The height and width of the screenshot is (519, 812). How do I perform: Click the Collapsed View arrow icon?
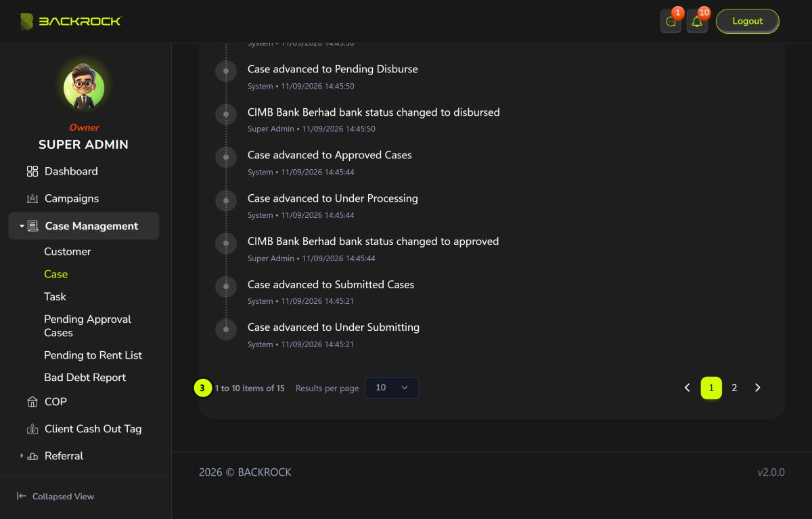pos(22,496)
